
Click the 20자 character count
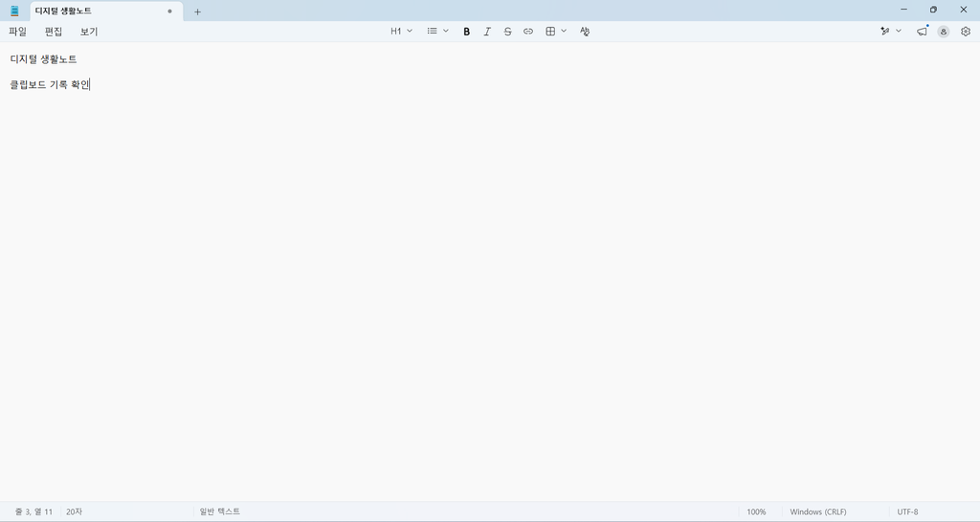coord(74,511)
